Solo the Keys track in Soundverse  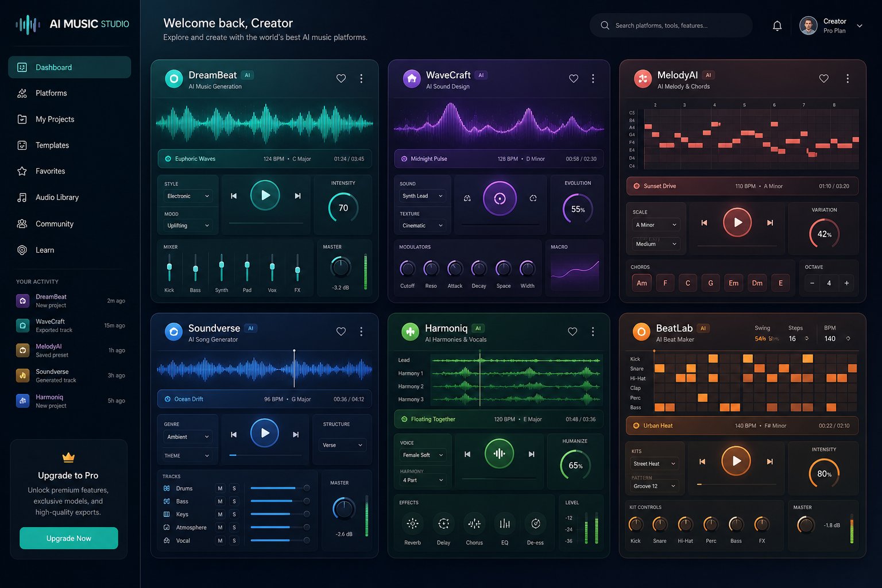click(x=234, y=514)
